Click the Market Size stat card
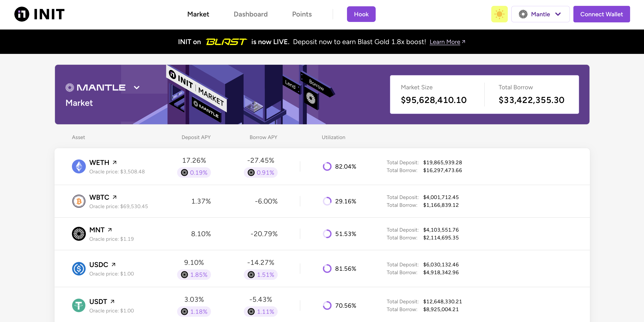644x322 pixels. click(x=434, y=95)
